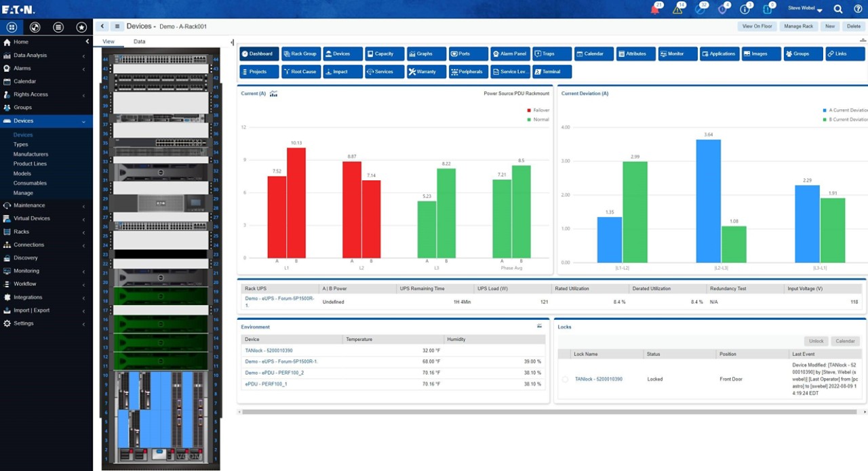Viewport: 868px width, 471px height.
Task: Click the Delete button
Action: coord(853,26)
